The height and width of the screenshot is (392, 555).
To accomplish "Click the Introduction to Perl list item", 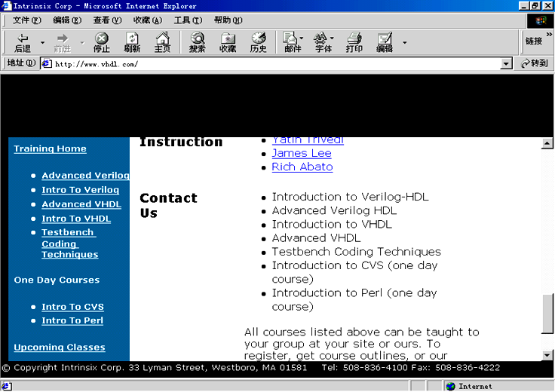I will coord(354,300).
